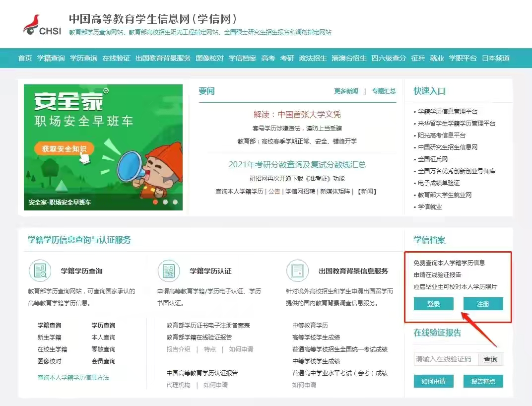This screenshot has width=532, height=406.
Task: Open 中国研究生招生信息网 in 快速入口
Action: 448,147
